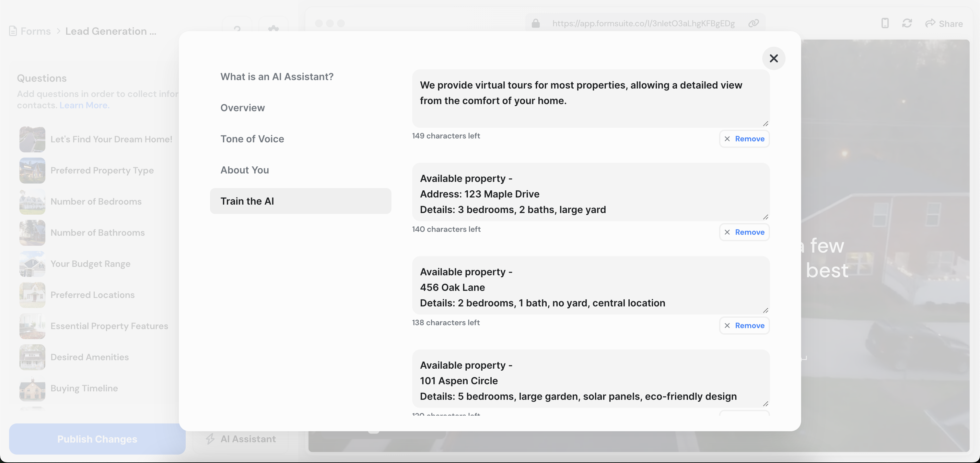Select the Preferred Property Type question thumbnail
Viewport: 980px width, 463px height.
pyautogui.click(x=32, y=171)
